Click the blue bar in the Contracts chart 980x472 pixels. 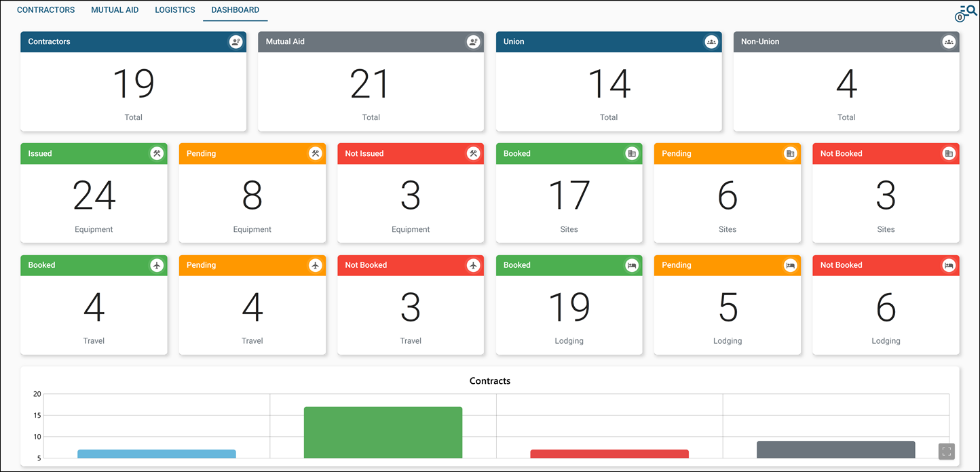pos(157,454)
